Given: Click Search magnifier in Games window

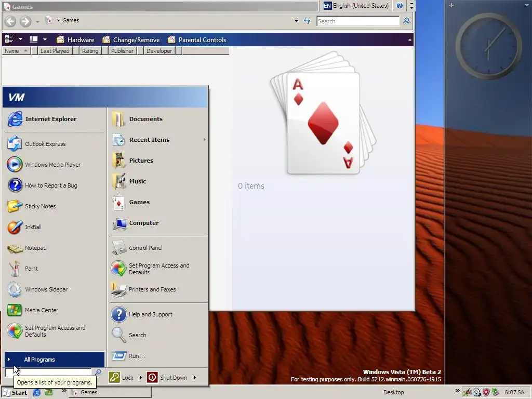Looking at the screenshot, I should (x=406, y=21).
